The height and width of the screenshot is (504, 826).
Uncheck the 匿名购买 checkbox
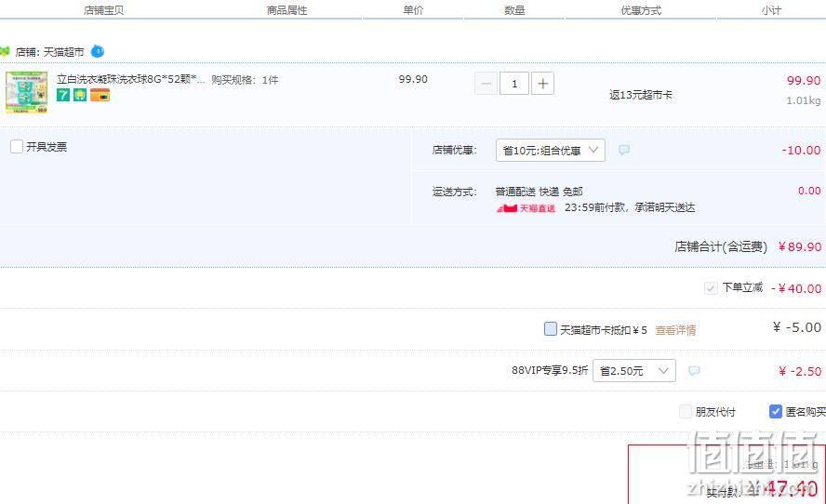click(776, 411)
